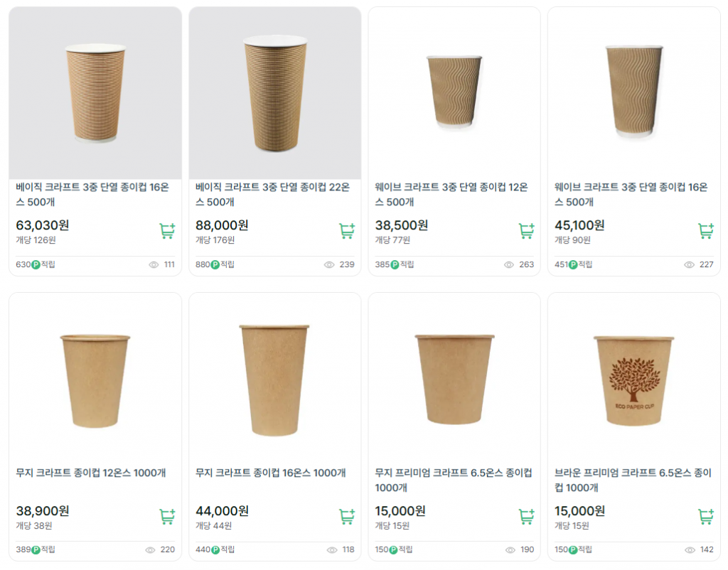Click the 웨이브 16온스 wavy cup image
This screenshot has width=728, height=570.
tap(633, 92)
